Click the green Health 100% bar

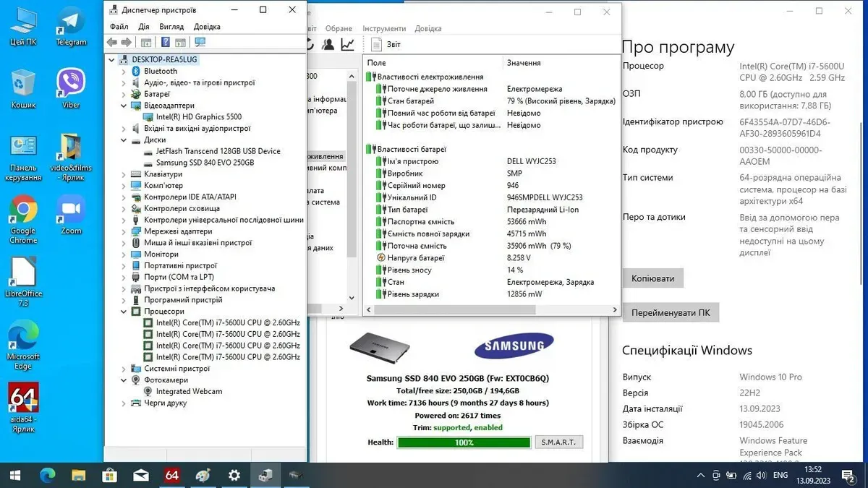coord(464,442)
